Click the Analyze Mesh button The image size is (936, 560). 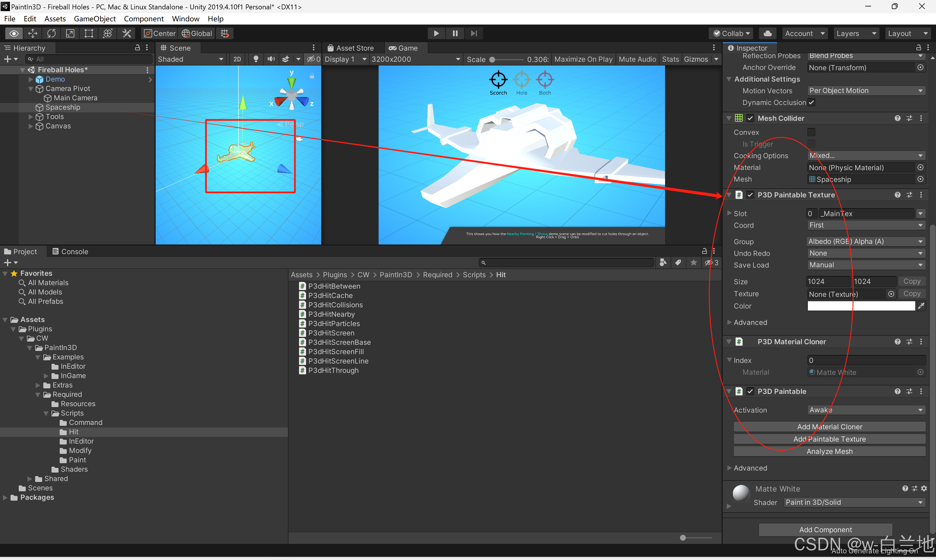click(829, 452)
